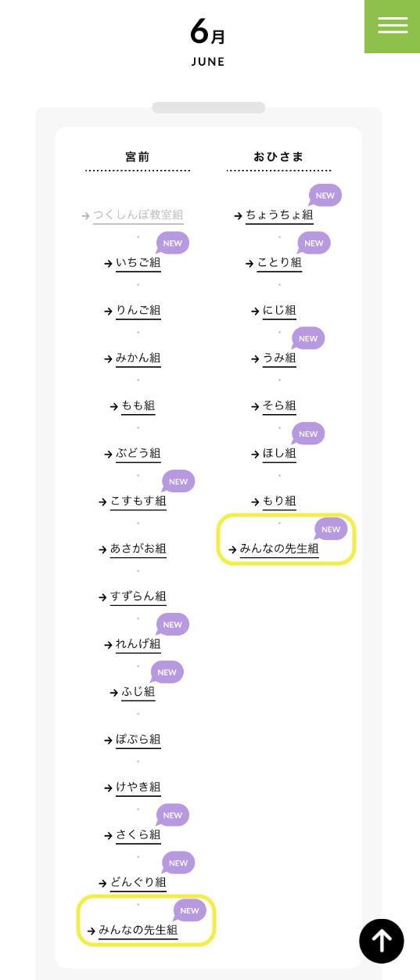The width and height of the screenshot is (420, 980).
Task: Click the NEW badge above ほし組
Action: [307, 434]
